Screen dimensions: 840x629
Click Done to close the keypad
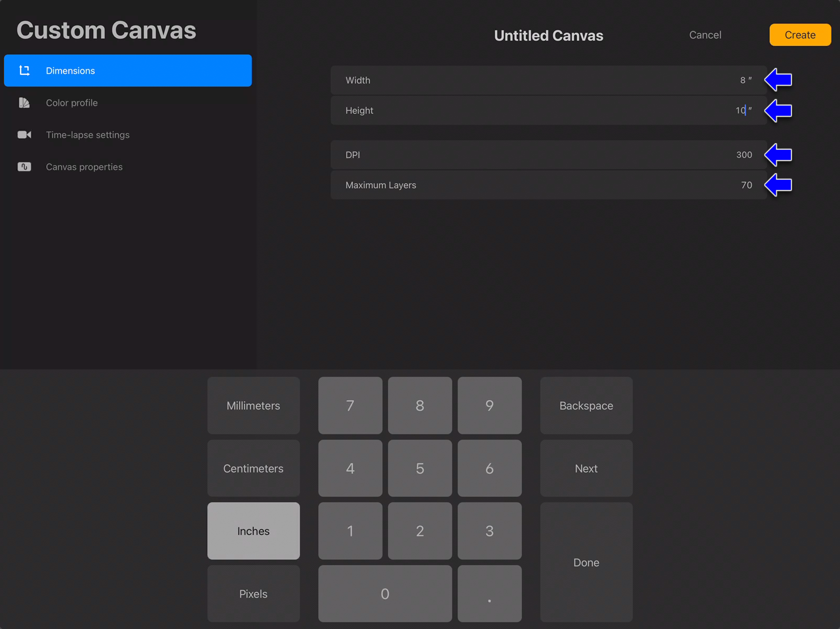(x=586, y=562)
